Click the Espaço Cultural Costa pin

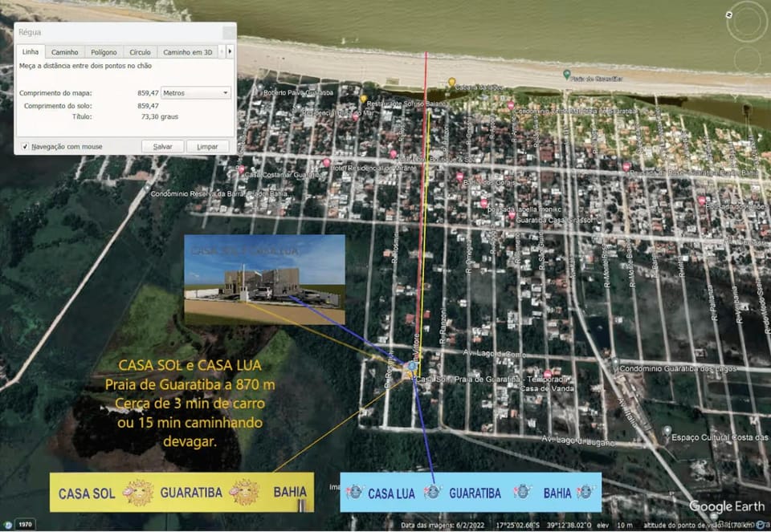click(667, 431)
